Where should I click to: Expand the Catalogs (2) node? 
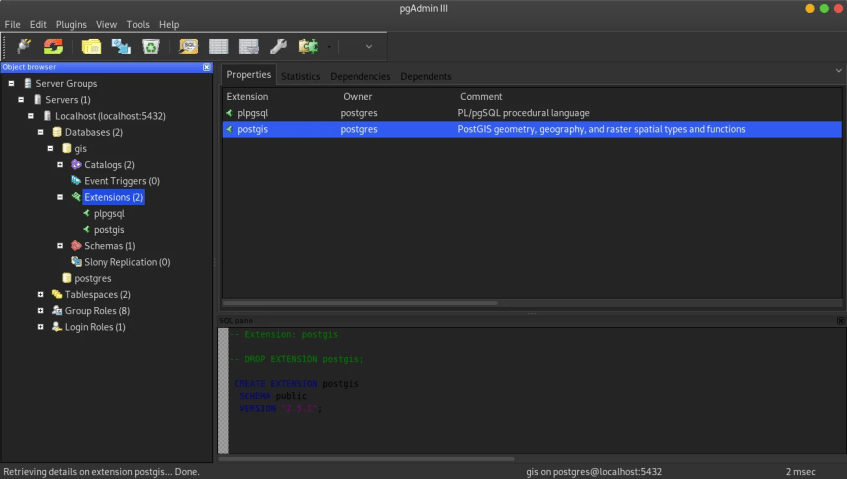[60, 165]
